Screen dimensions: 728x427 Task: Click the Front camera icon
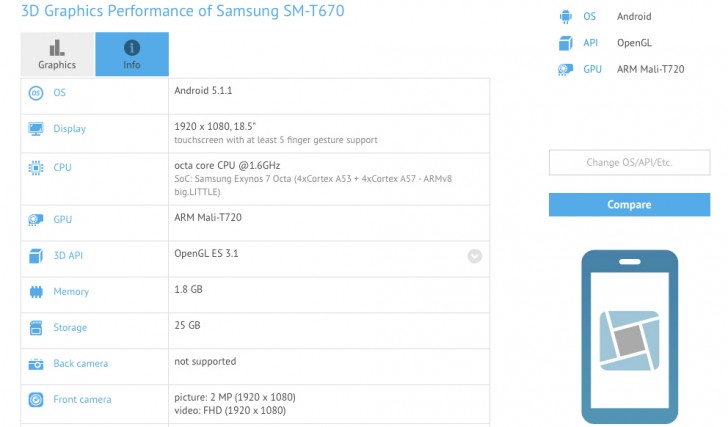coord(36,400)
